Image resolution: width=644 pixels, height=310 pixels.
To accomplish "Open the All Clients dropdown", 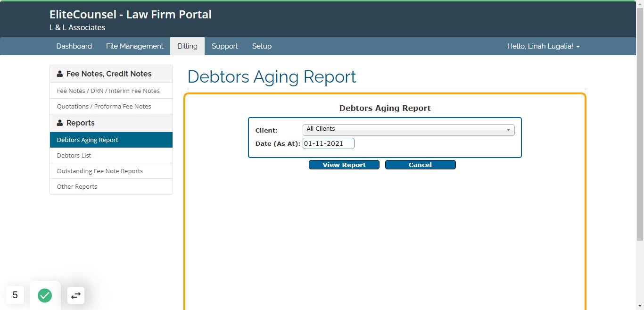I will pyautogui.click(x=409, y=130).
